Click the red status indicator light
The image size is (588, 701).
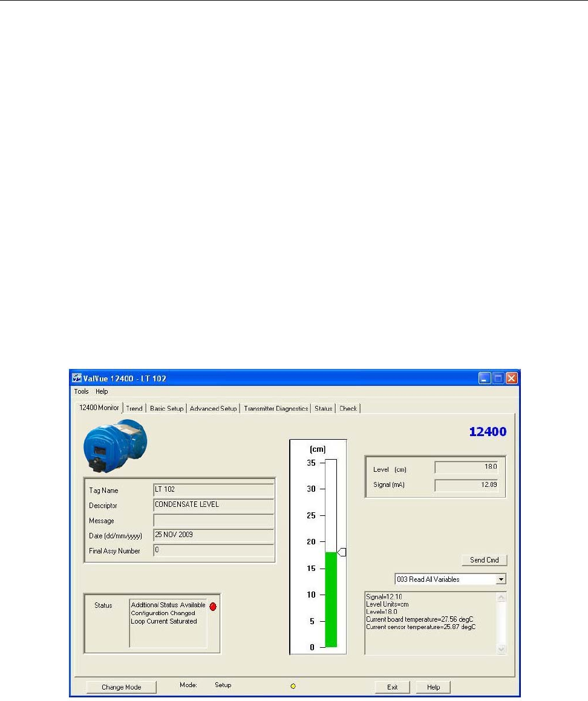tap(213, 607)
